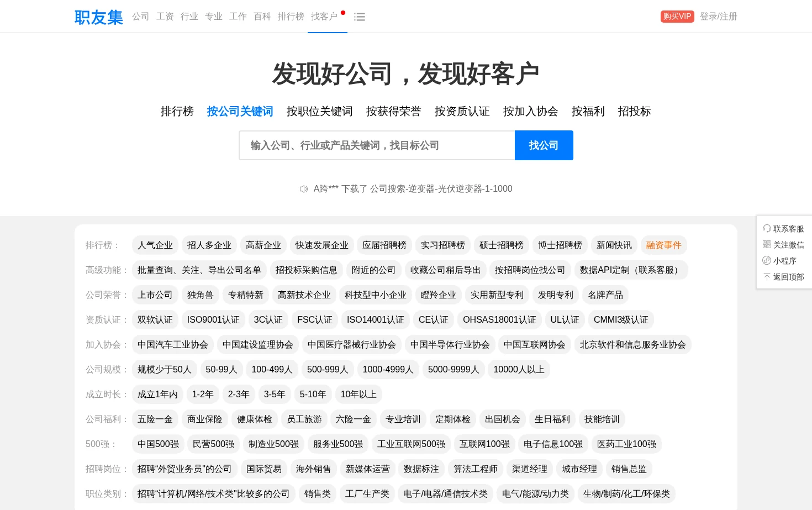
Task: Switch to the 按加入协会 search tab
Action: click(531, 112)
